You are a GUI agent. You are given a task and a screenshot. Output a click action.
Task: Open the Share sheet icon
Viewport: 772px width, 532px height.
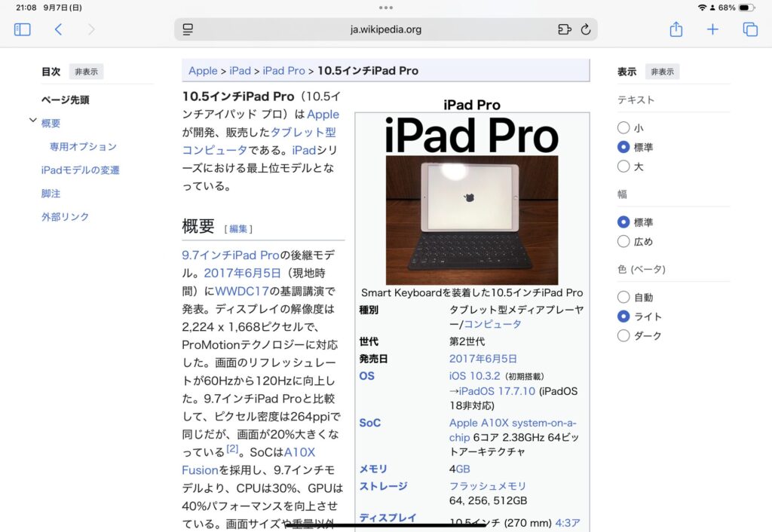point(676,29)
